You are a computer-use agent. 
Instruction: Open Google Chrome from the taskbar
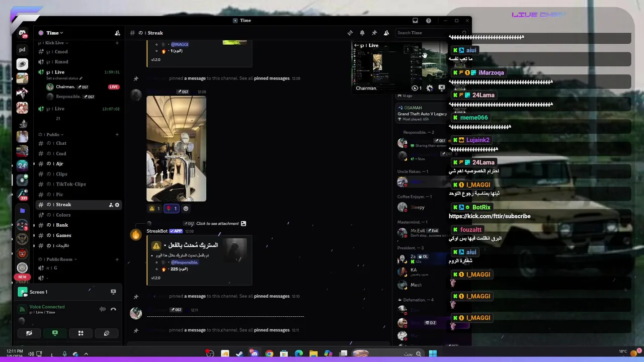pyautogui.click(x=269, y=354)
